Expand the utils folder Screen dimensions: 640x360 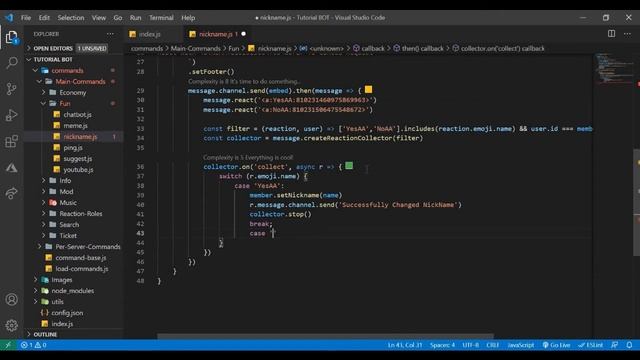(x=73, y=302)
